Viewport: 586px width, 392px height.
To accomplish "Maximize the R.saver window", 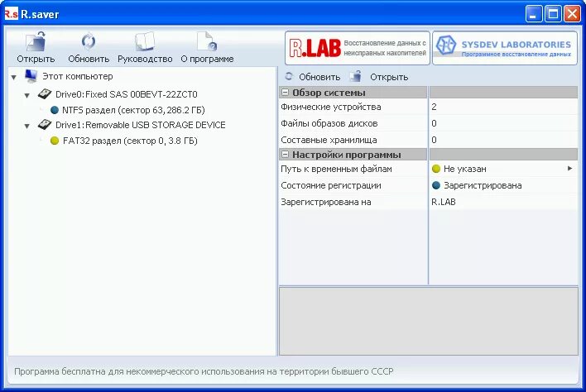I will (x=553, y=14).
